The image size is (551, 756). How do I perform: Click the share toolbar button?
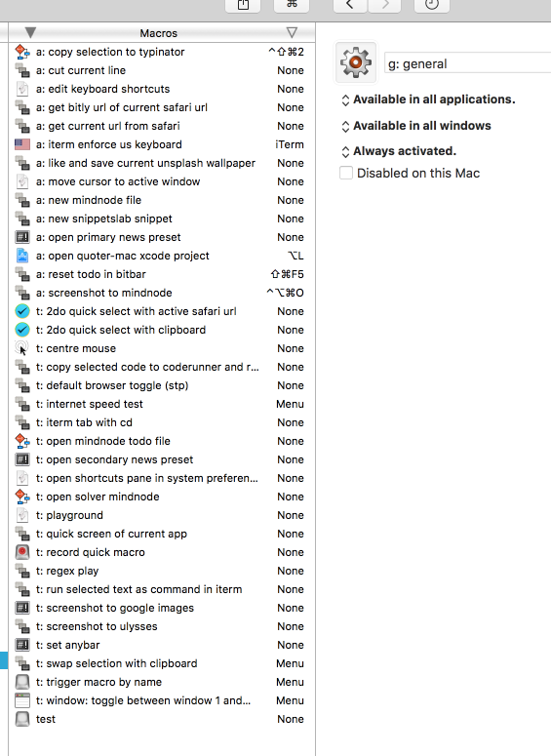(243, 5)
